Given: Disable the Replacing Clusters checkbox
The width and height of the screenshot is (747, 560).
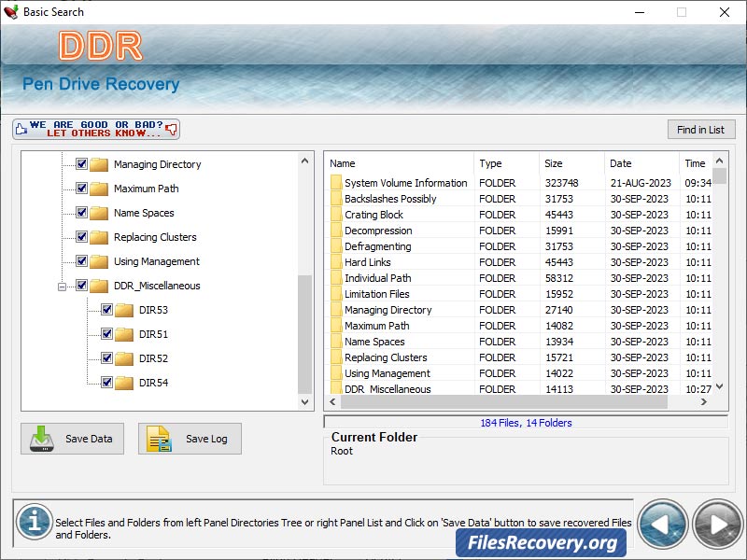Looking at the screenshot, I should (x=80, y=237).
